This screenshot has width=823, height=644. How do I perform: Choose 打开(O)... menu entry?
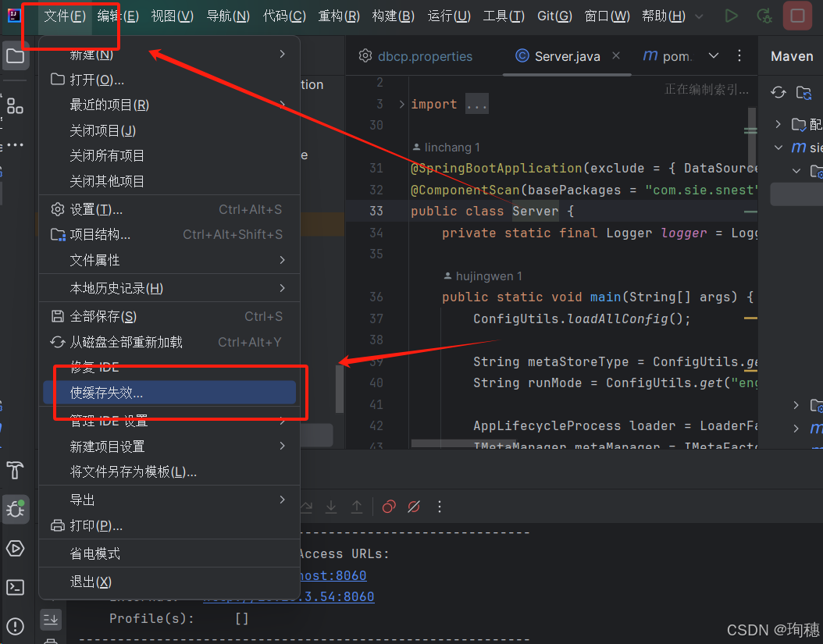(x=169, y=80)
